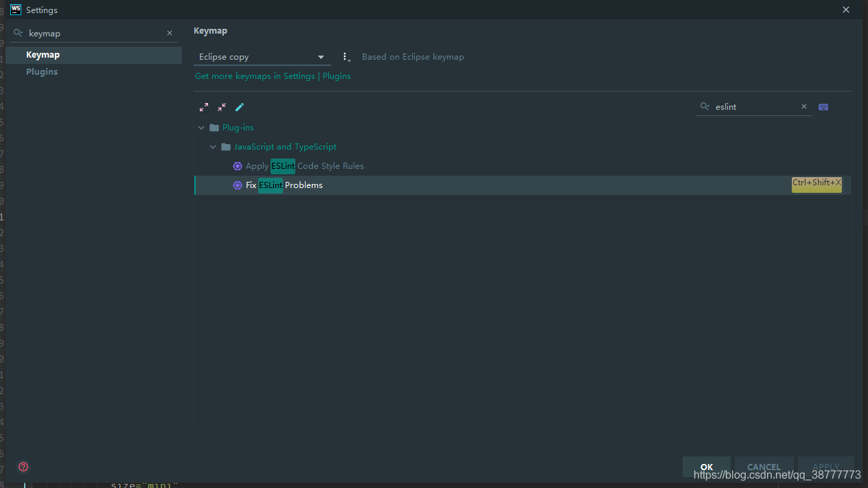Clear the eslint search field with X
868x488 pixels.
point(804,106)
